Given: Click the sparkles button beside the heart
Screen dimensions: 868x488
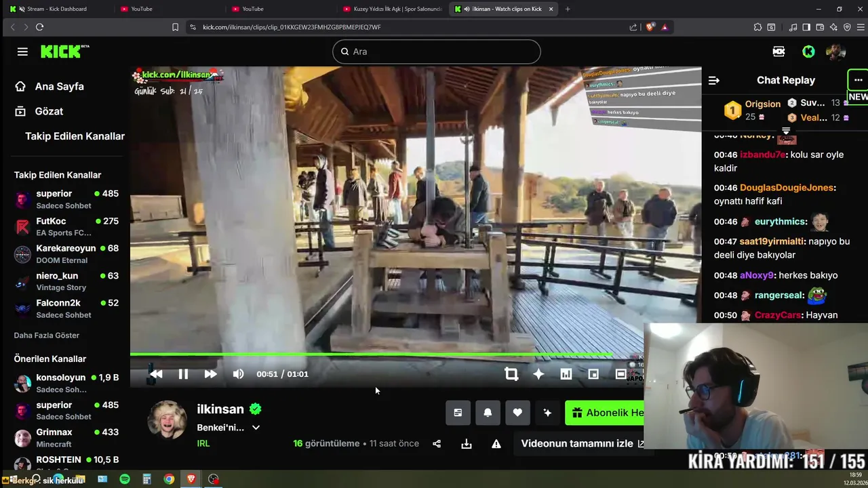Looking at the screenshot, I should (x=547, y=413).
